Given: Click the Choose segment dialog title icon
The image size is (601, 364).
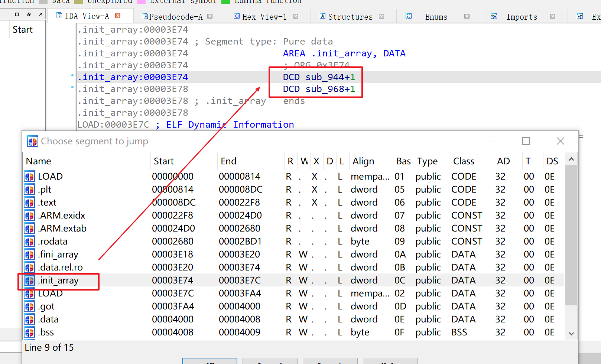Looking at the screenshot, I should pos(33,141).
